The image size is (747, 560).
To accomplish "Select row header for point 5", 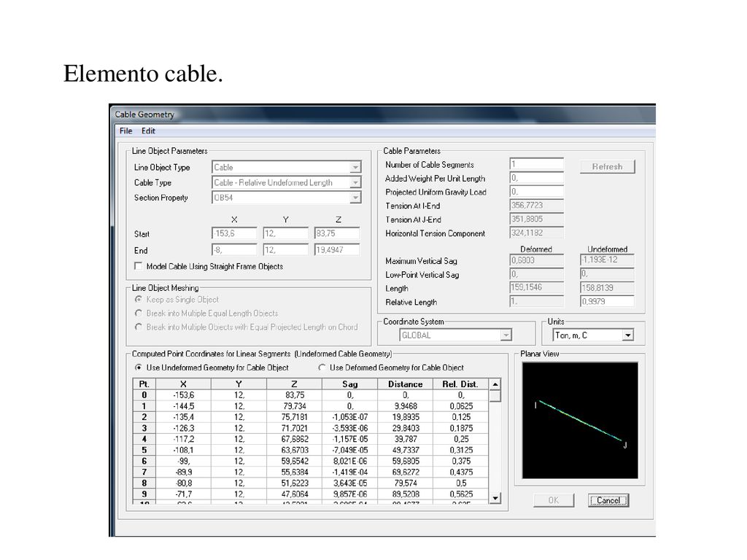I will click(144, 450).
